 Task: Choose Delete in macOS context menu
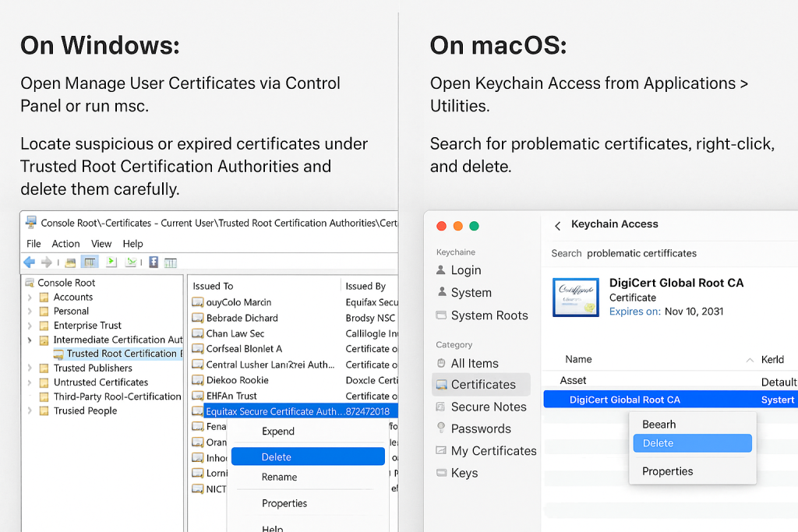(692, 443)
